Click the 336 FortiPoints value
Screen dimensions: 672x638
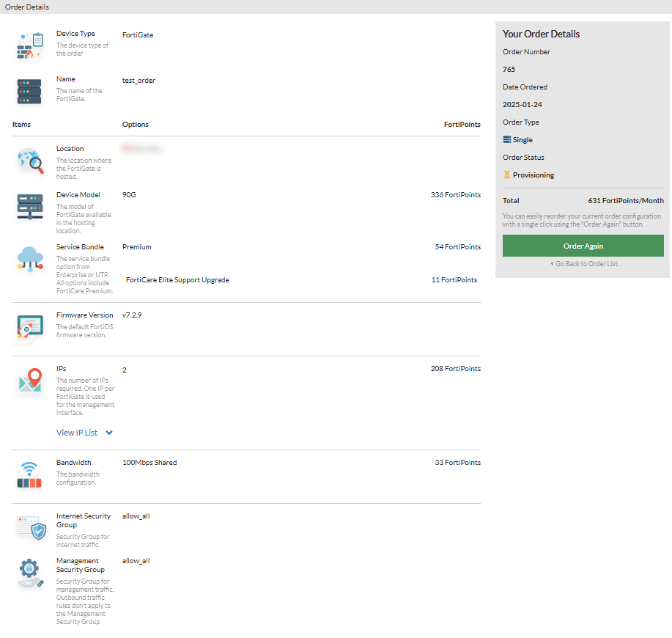[x=456, y=194]
